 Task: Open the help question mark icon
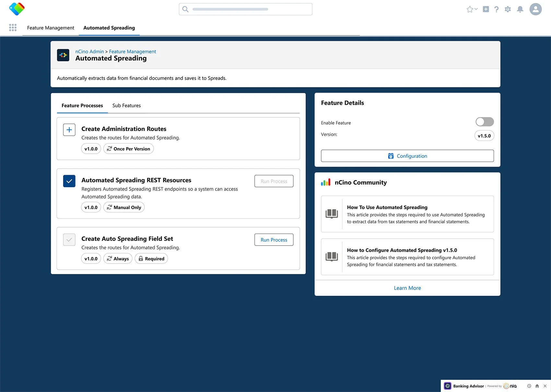point(497,9)
